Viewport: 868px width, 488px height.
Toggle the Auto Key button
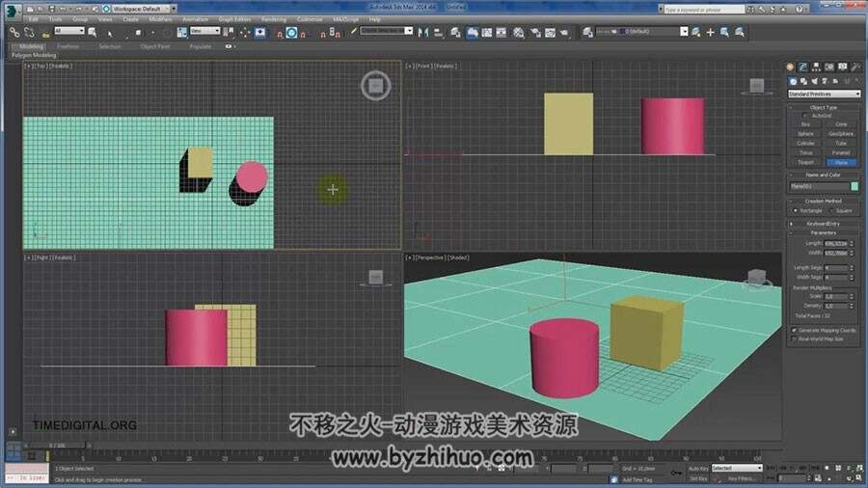coord(698,469)
